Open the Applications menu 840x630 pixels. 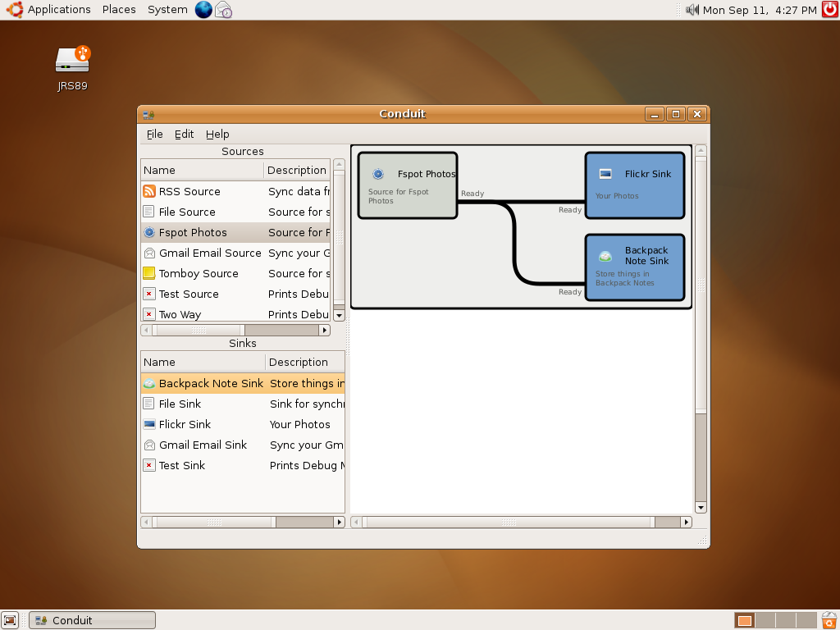tap(59, 10)
